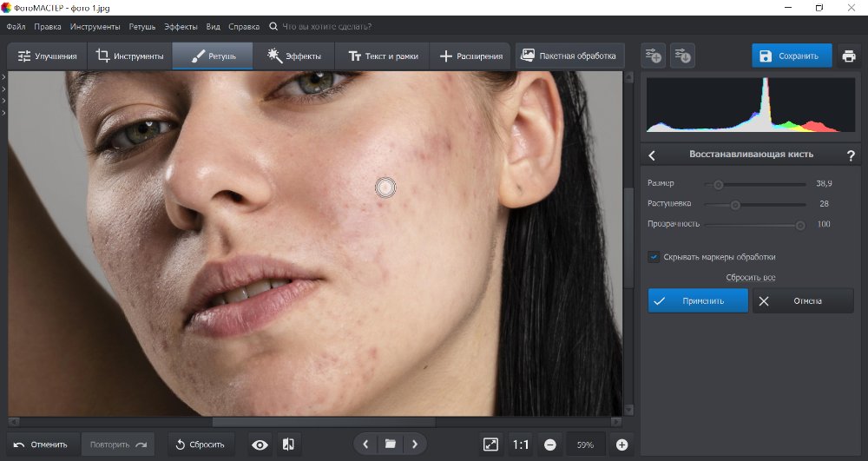Go to next photo with the right arrow
Image resolution: width=868 pixels, height=461 pixels.
[415, 445]
